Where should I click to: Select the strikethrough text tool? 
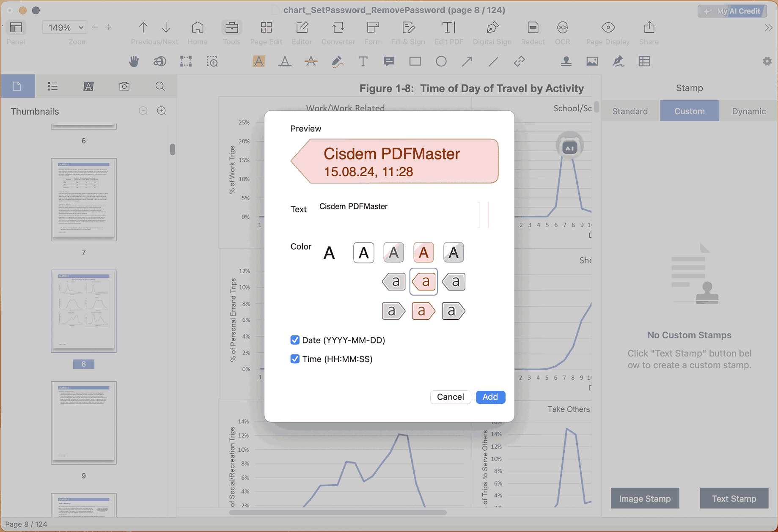click(x=311, y=61)
